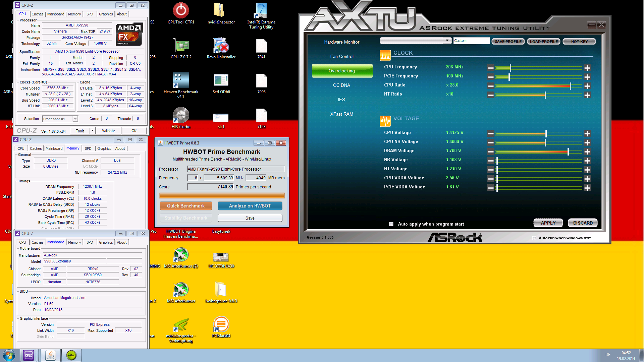Select AXTU in the taskbar

(71, 355)
